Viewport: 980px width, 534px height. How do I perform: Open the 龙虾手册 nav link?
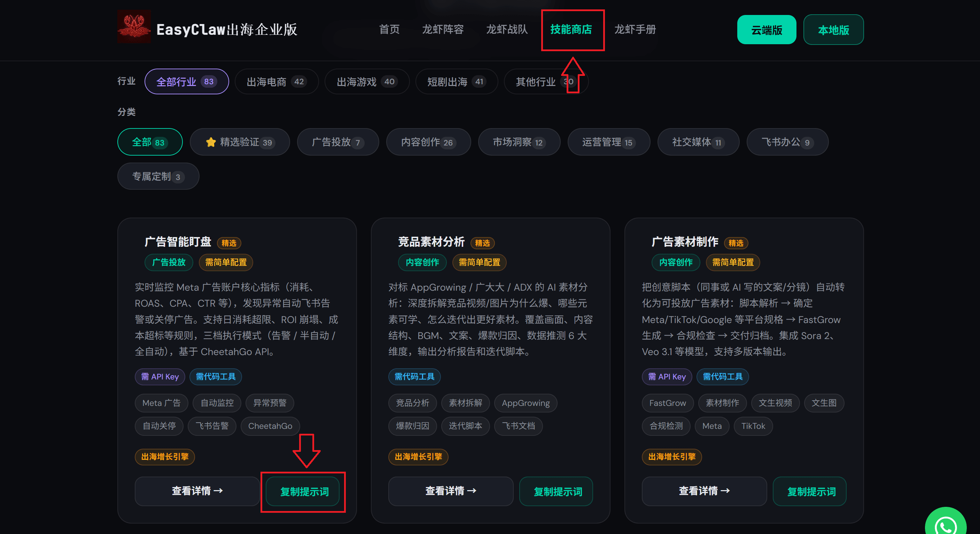635,29
